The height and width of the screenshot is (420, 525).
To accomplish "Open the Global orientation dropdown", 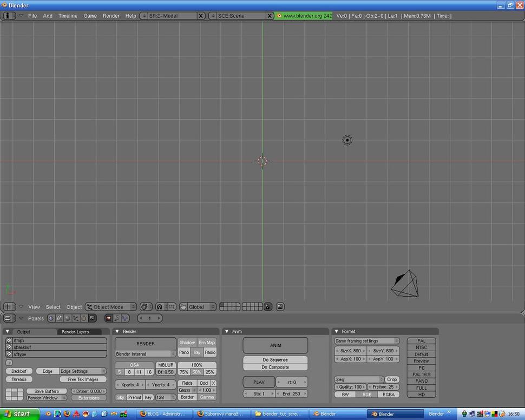I will [201, 307].
